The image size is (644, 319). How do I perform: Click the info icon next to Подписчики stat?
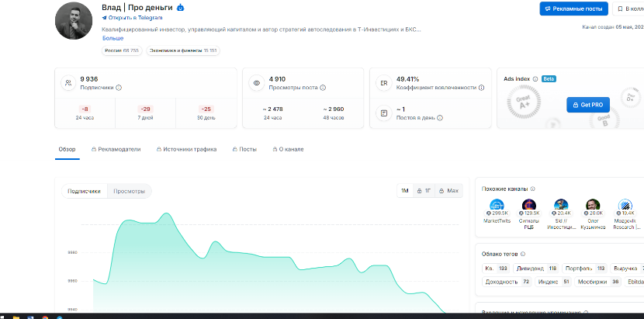[x=119, y=88]
